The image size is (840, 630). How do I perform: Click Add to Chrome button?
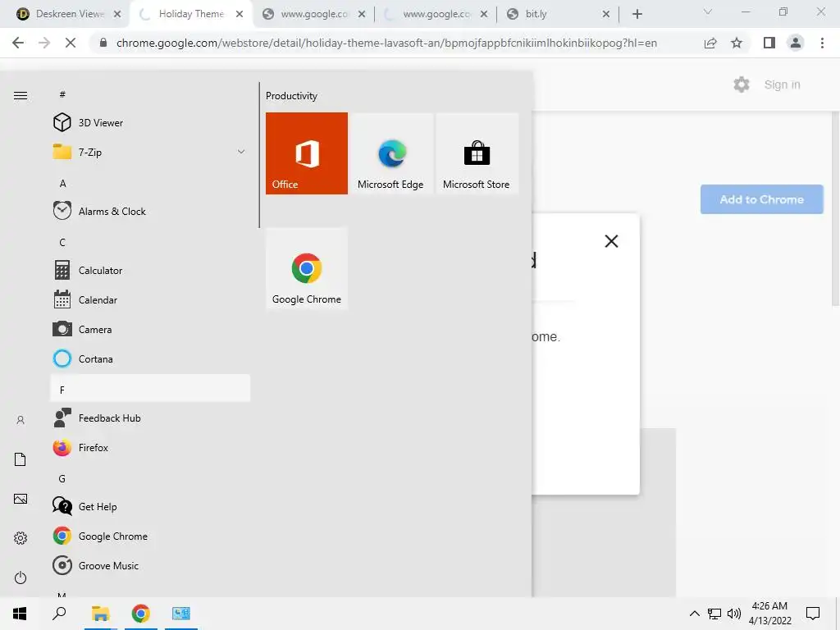tap(762, 199)
